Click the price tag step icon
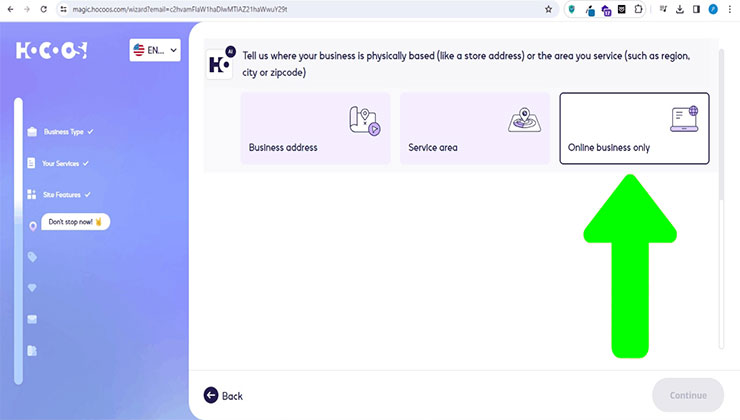The image size is (740, 420). click(x=32, y=257)
